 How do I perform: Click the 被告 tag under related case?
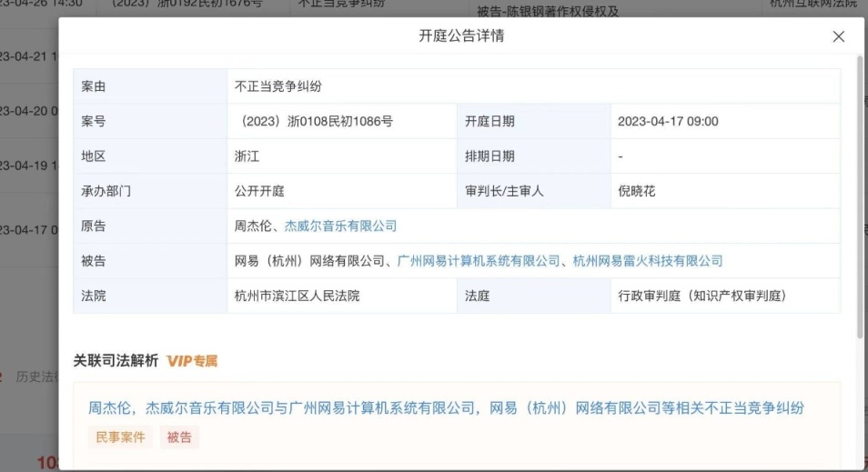click(x=179, y=437)
